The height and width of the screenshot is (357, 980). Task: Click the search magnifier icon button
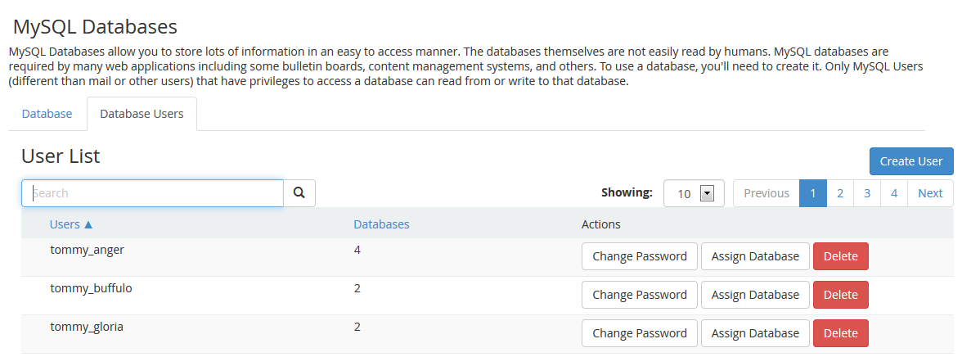coord(299,193)
